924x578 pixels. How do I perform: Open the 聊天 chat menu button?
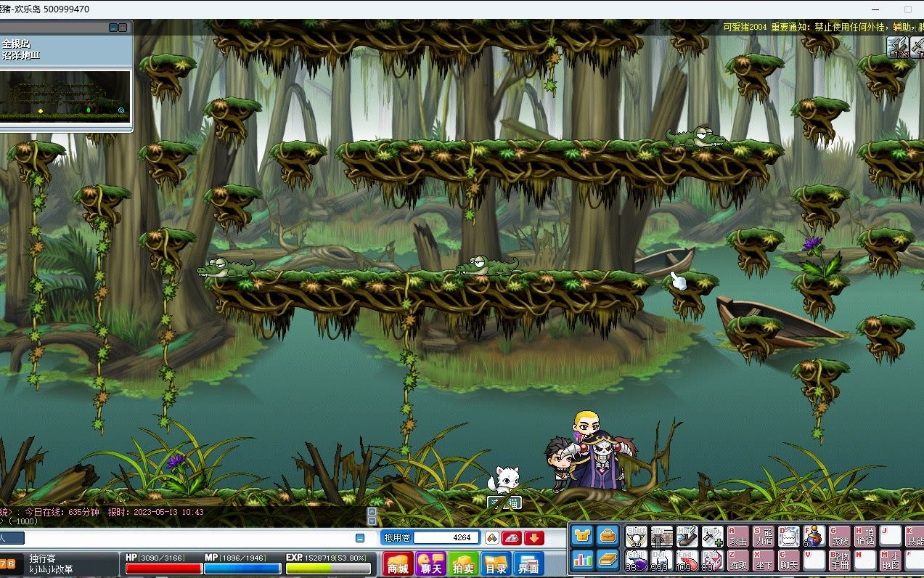(431, 564)
